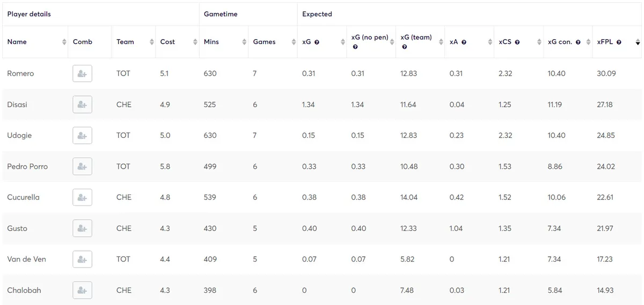Show help icon next to xCS
Viewport: 644px width, 305px height.
click(x=517, y=42)
